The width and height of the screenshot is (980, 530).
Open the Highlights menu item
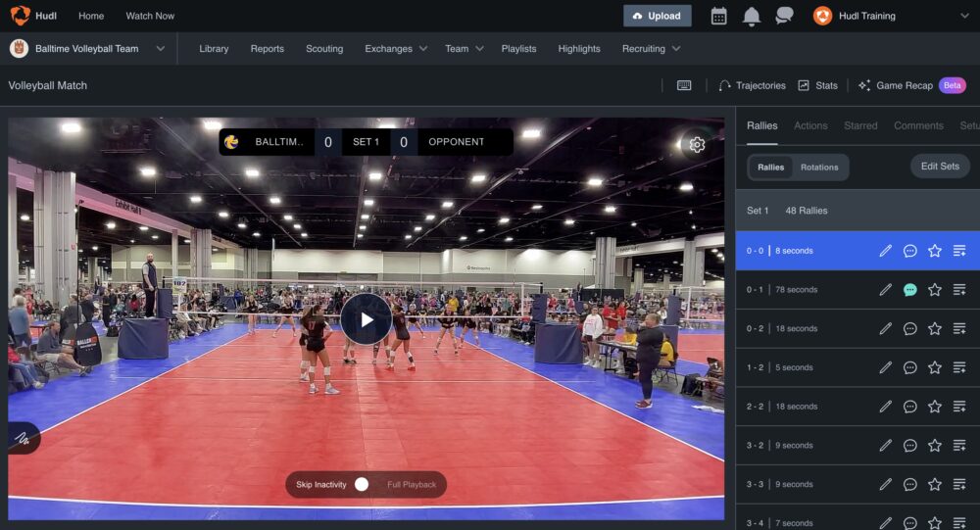[x=579, y=48]
